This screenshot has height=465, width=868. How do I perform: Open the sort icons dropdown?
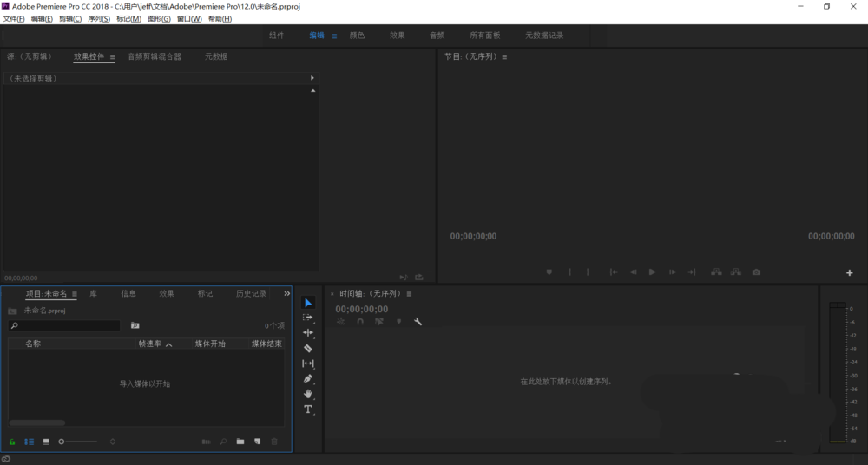[x=112, y=442]
